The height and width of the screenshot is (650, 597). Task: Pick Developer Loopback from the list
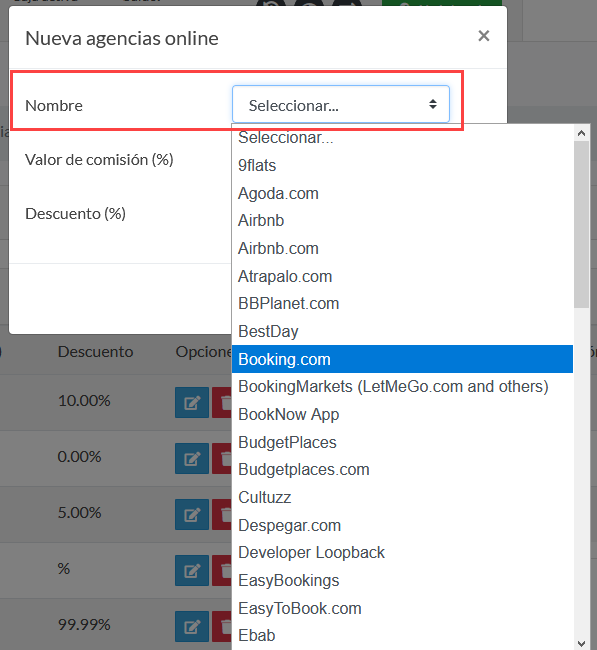click(x=402, y=552)
